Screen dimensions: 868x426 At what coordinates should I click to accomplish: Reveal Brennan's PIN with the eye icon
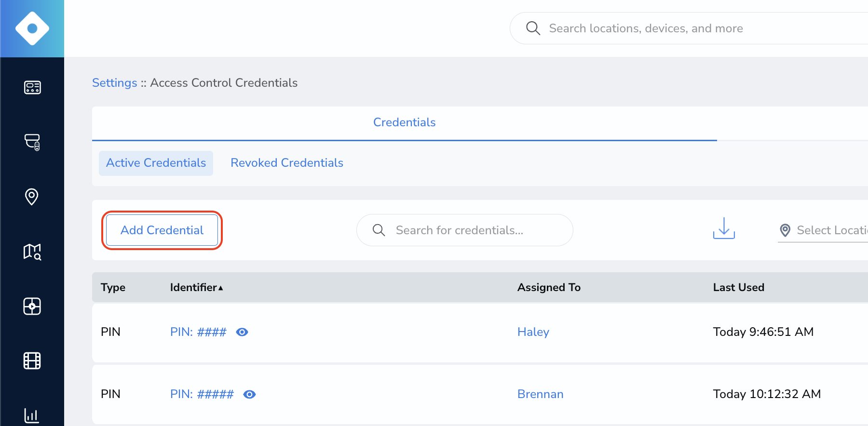[249, 394]
